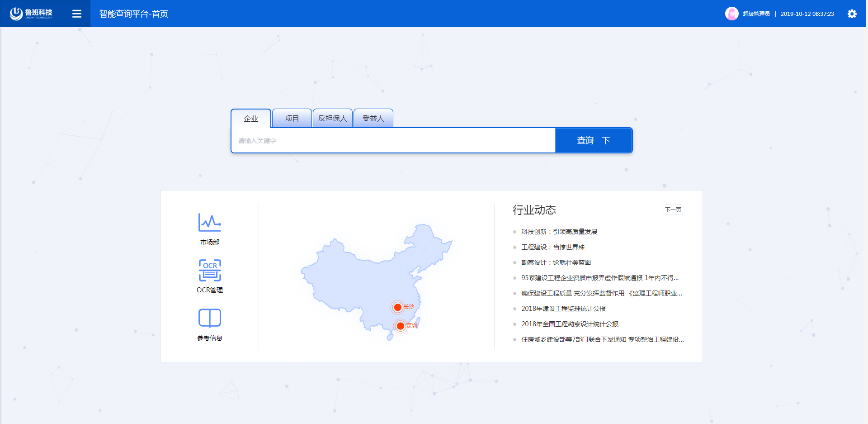Open news 确保建设工程质量 充分发挥监督作用
The height and width of the screenshot is (424, 868).
tap(602, 293)
